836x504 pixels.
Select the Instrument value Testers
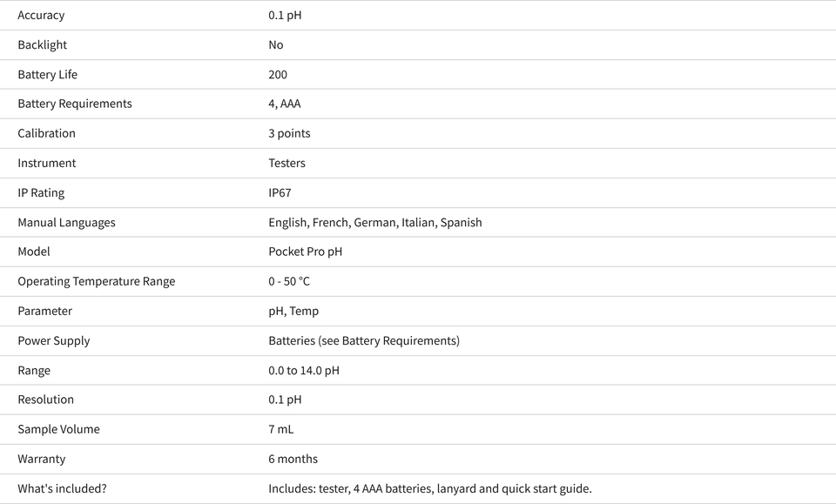pos(287,163)
